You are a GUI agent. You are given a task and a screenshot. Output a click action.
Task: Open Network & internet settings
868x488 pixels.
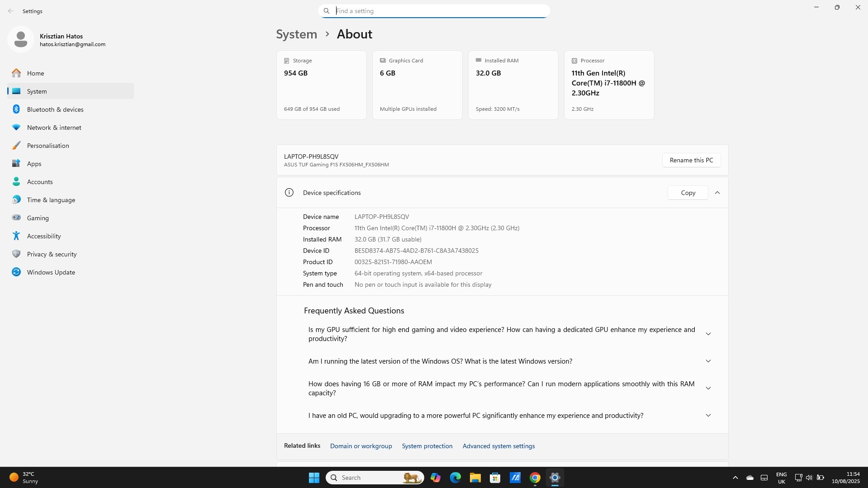point(71,128)
